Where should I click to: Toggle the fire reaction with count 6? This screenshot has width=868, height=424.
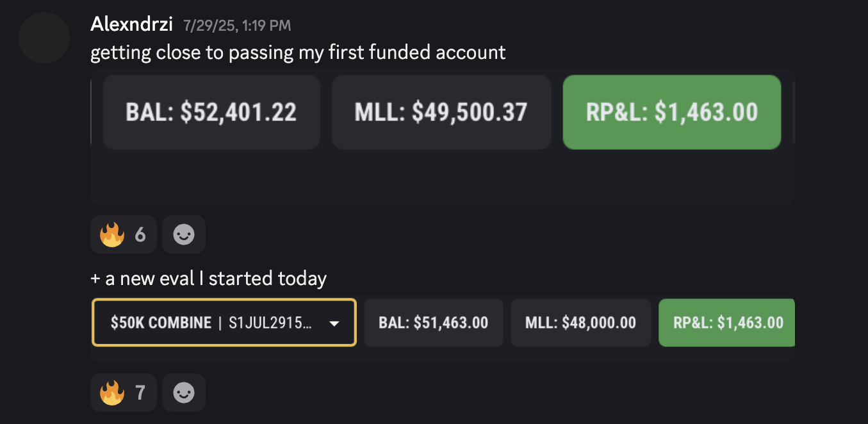pos(124,235)
